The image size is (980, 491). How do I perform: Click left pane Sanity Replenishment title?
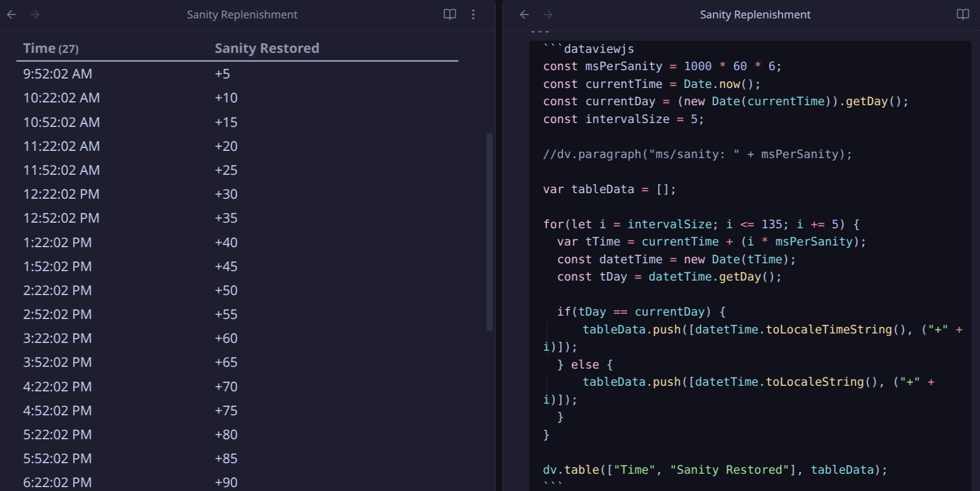tap(242, 14)
